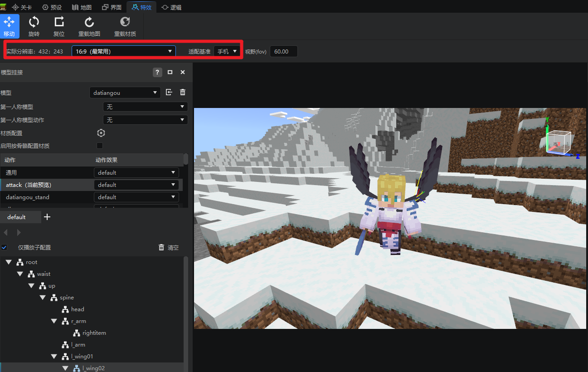Collapse the l_wing01 bone node
The height and width of the screenshot is (372, 588).
[54, 357]
